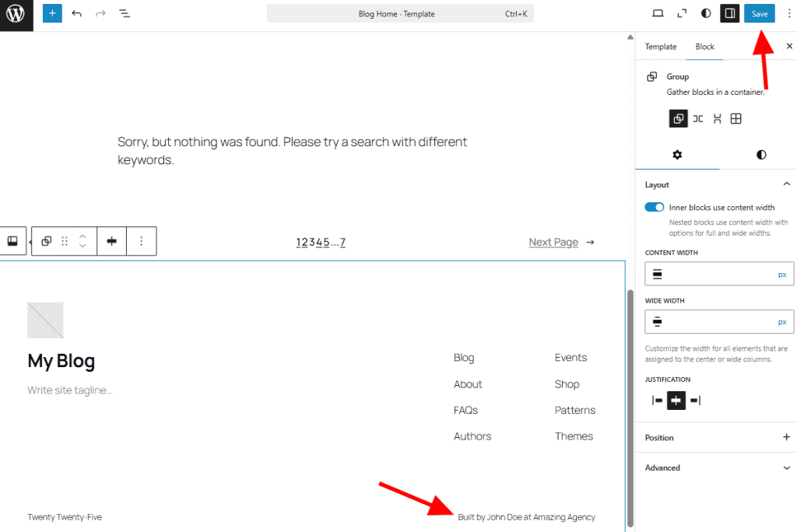Select the Grid variation for the Group block
This screenshot has height=532, width=797.
736,118
